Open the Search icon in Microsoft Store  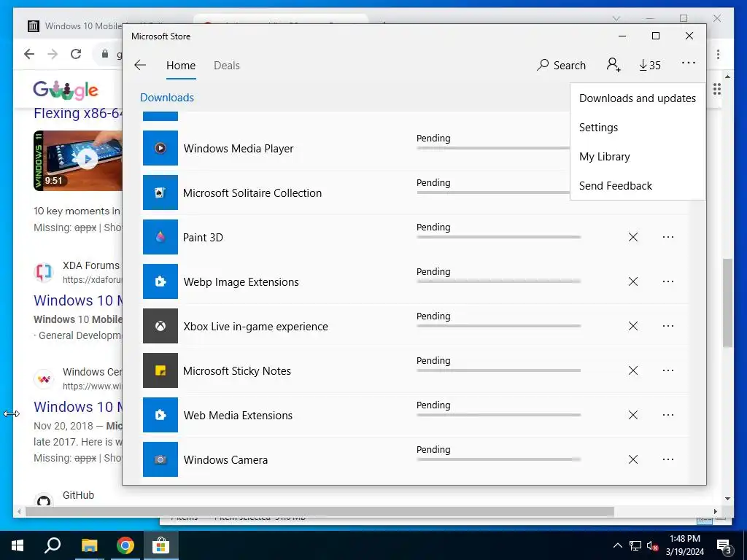click(561, 65)
